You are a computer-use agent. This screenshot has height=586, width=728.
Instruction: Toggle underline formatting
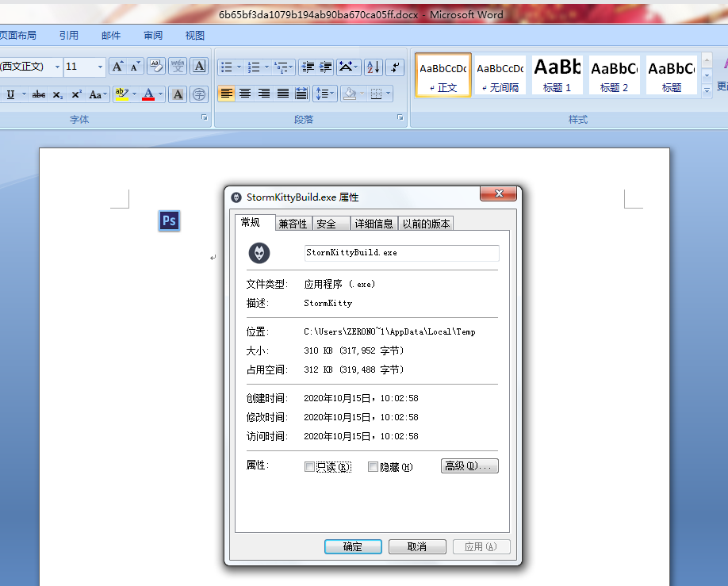click(x=10, y=94)
